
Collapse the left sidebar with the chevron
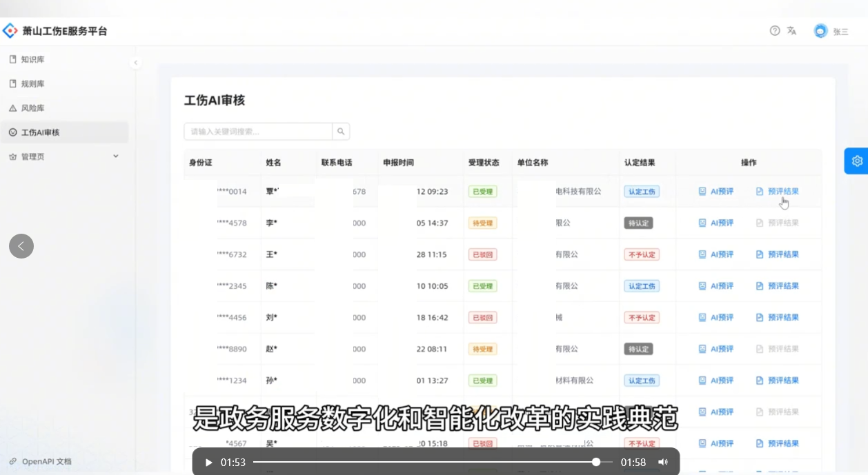pos(135,63)
